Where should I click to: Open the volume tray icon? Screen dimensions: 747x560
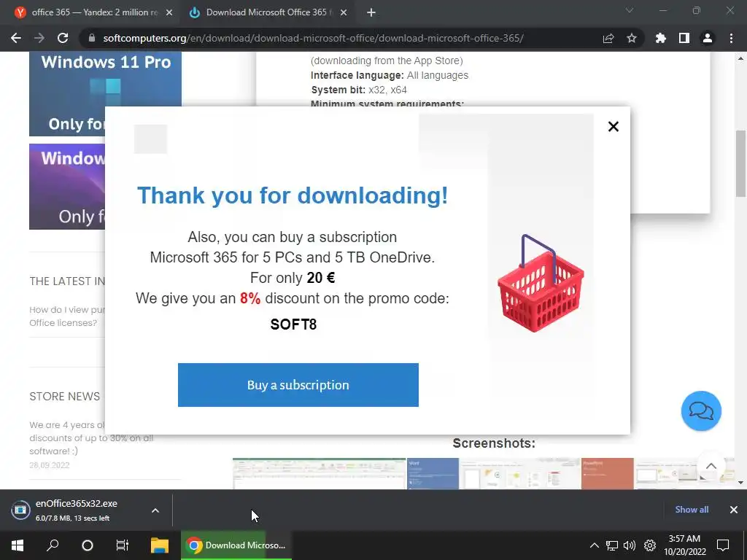tap(630, 545)
